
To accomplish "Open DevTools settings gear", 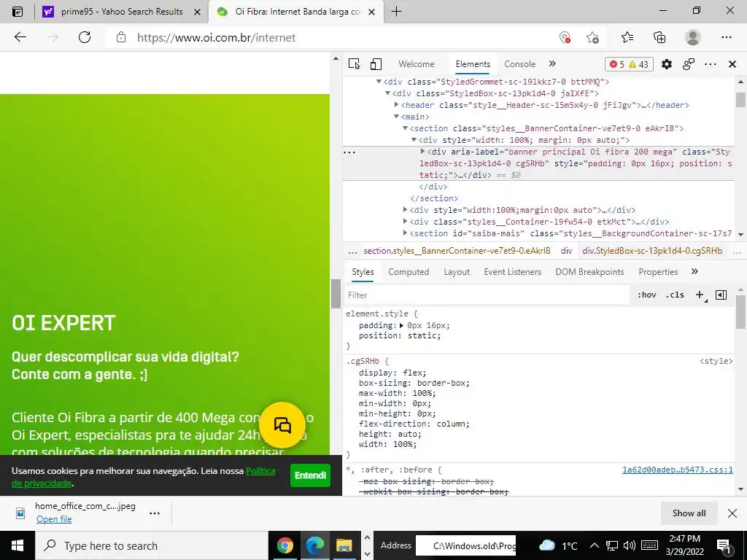I will tap(667, 64).
